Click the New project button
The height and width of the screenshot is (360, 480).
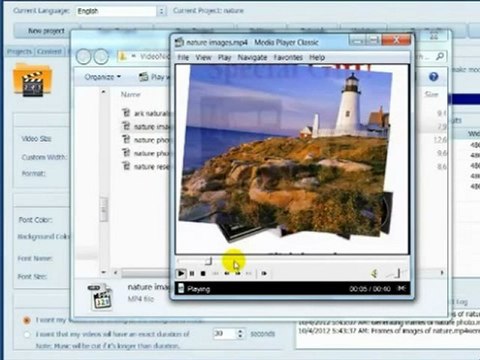click(47, 31)
